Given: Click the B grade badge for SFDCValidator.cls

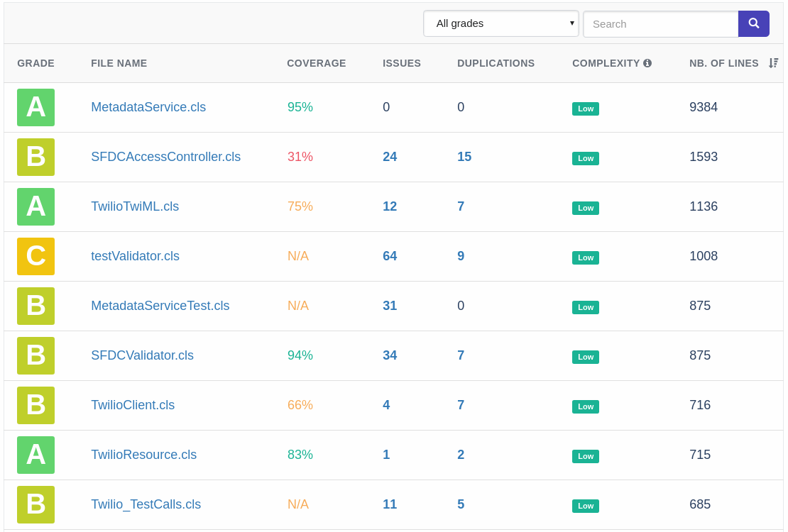Looking at the screenshot, I should (x=35, y=355).
